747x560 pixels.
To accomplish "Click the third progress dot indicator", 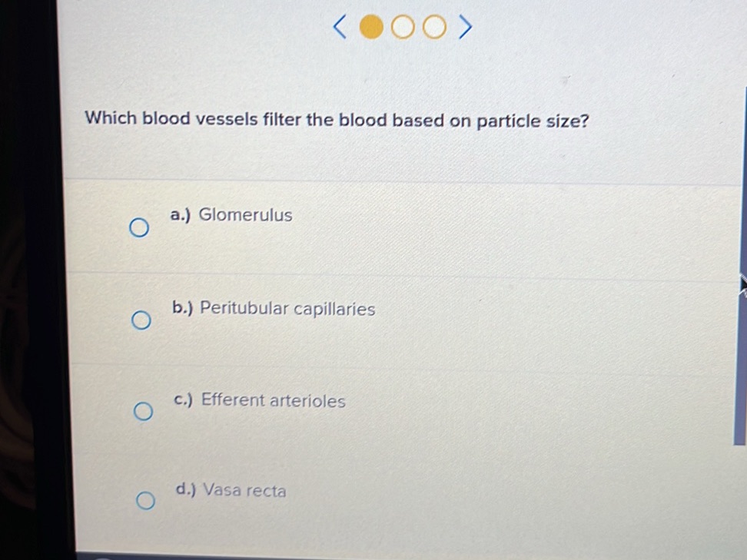I will click(434, 27).
